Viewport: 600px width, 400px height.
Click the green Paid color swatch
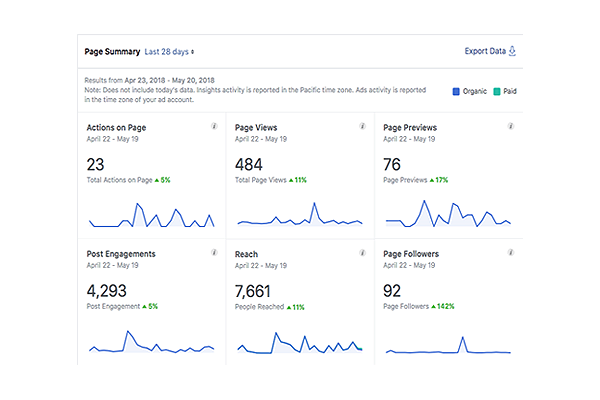tap(497, 91)
